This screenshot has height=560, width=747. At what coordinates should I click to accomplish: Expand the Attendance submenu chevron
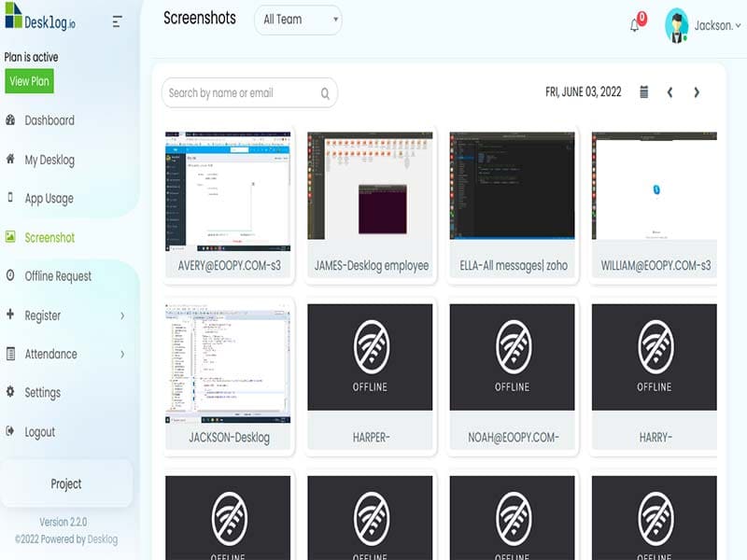click(122, 355)
